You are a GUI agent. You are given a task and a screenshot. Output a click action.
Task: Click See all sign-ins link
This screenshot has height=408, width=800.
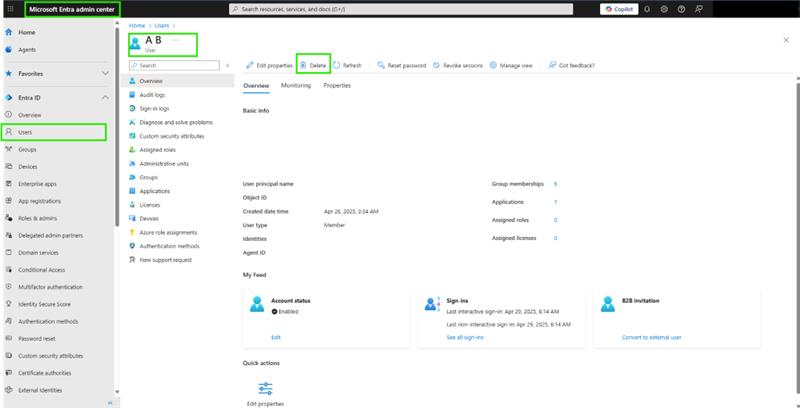[x=465, y=338]
